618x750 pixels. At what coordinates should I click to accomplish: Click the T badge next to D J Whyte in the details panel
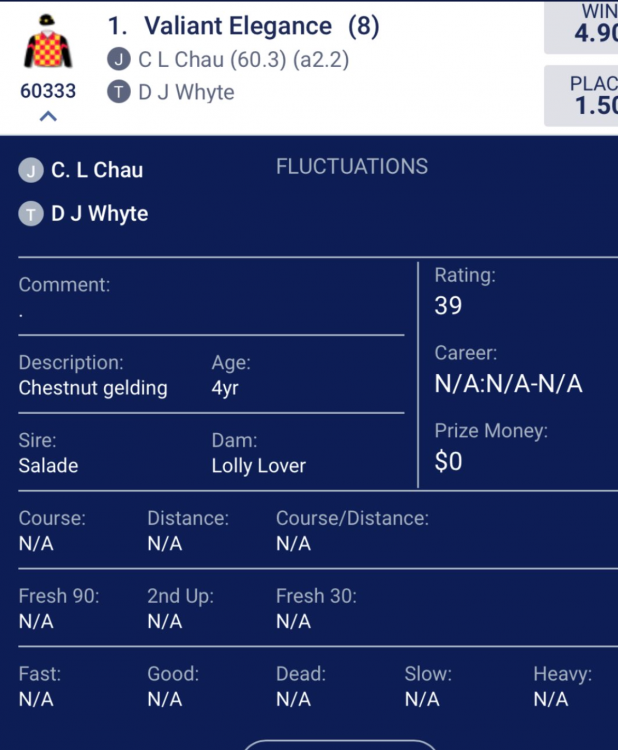point(31,214)
